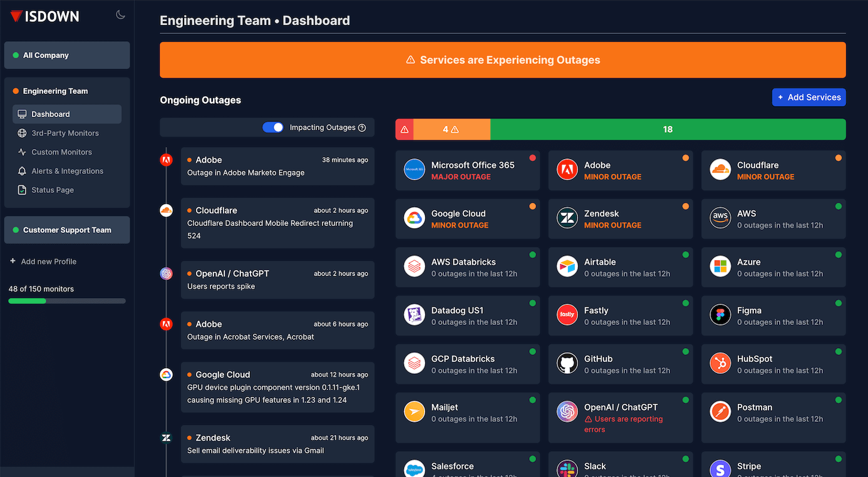The image size is (868, 477).
Task: Click the Google Cloud timeline icon in outages list
Action: tap(166, 374)
